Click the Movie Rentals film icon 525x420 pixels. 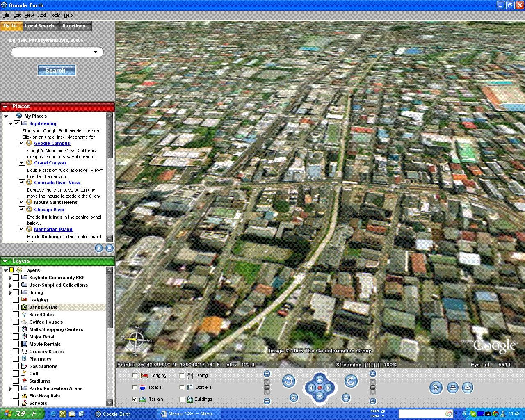(24, 344)
